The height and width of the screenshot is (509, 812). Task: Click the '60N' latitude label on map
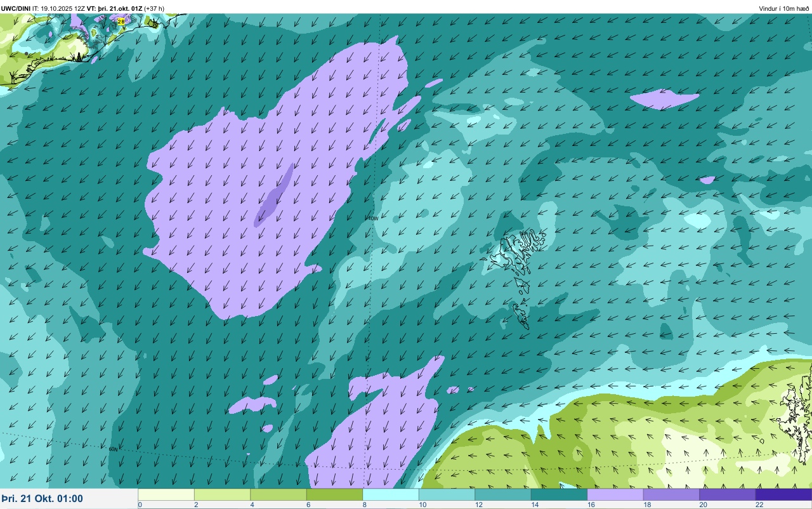pyautogui.click(x=113, y=449)
